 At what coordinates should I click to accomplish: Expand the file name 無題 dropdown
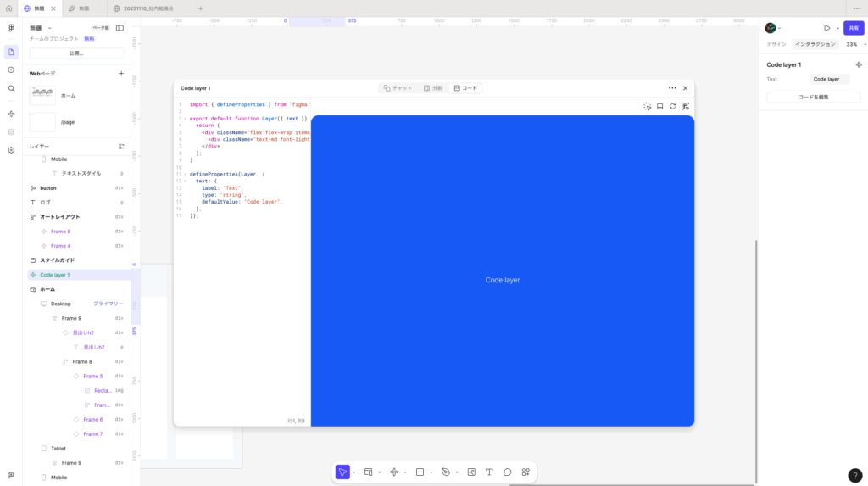tap(49, 28)
